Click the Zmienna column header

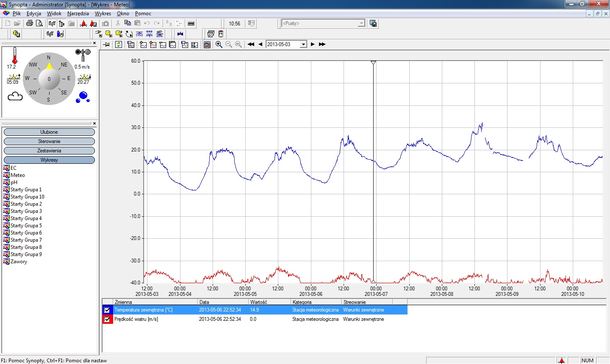155,302
